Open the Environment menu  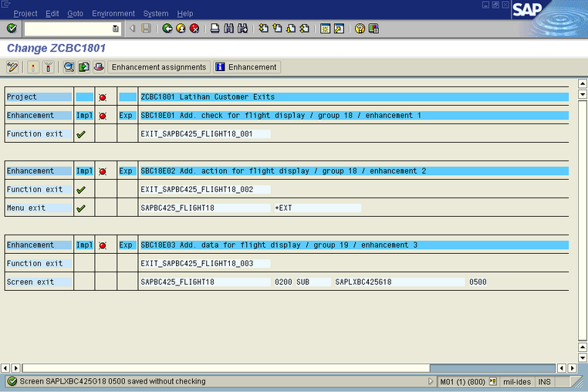(113, 14)
